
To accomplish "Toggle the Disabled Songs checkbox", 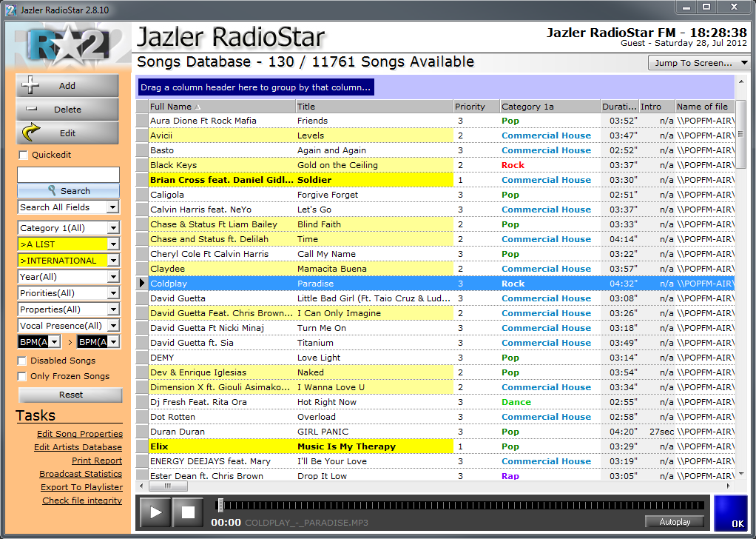I will 21,361.
